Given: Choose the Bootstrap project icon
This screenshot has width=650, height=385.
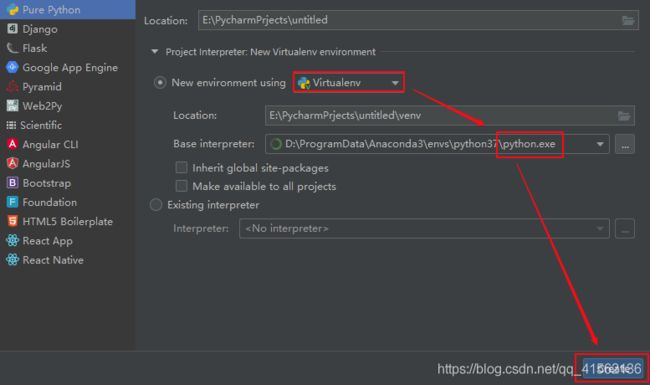Looking at the screenshot, I should click(12, 183).
